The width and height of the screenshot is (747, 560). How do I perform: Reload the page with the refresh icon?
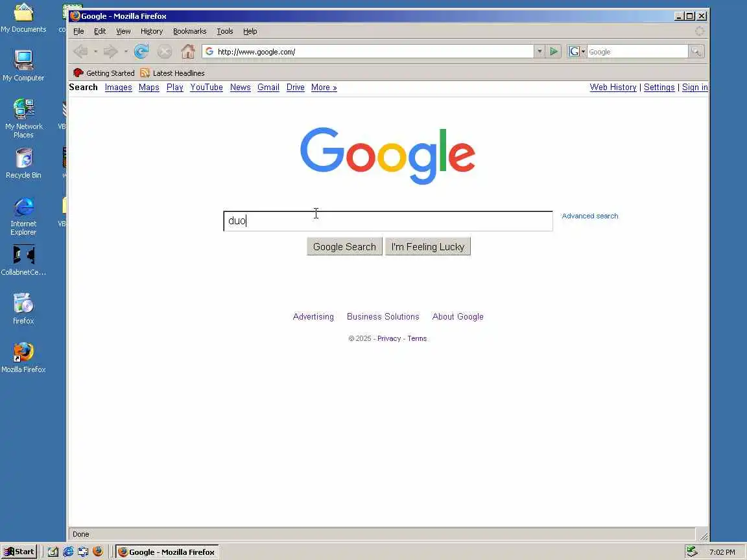click(141, 51)
